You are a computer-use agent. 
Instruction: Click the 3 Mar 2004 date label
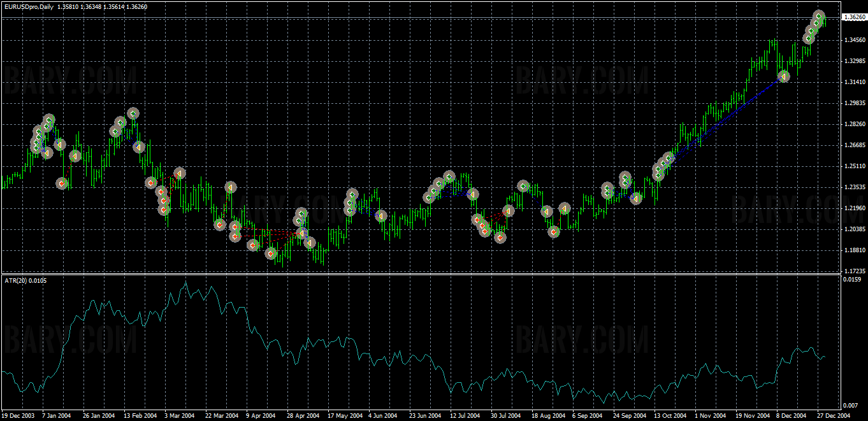[x=179, y=415]
